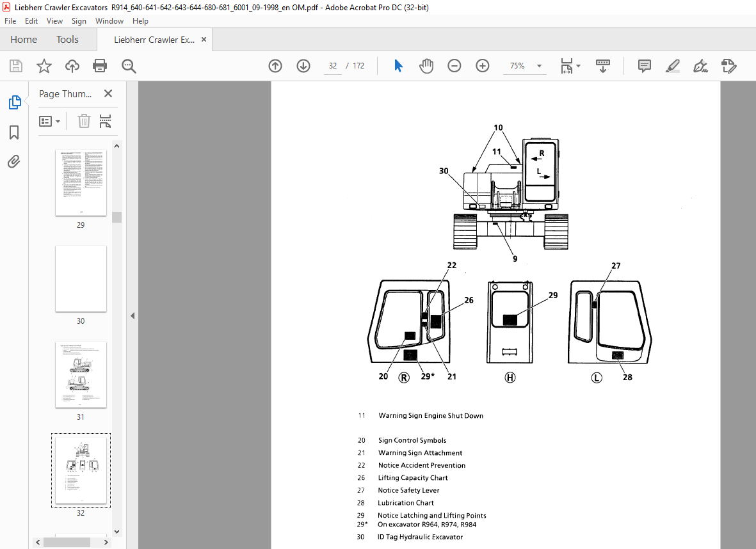This screenshot has width=756, height=549.
Task: Expand the fit page options arrow
Action: (x=579, y=66)
